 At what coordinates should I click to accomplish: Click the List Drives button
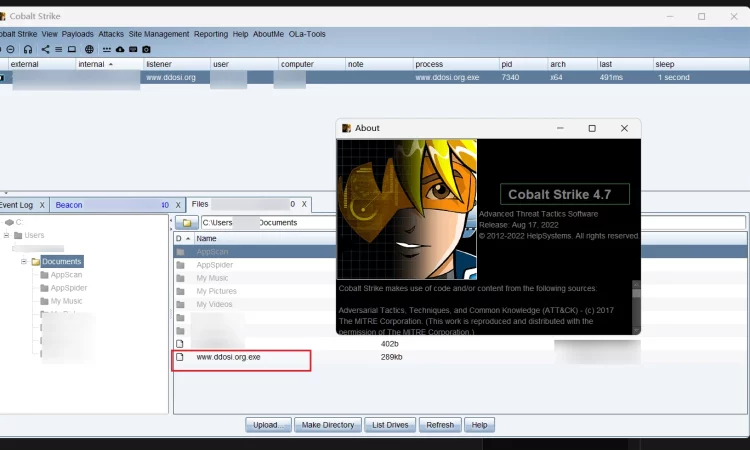[390, 425]
